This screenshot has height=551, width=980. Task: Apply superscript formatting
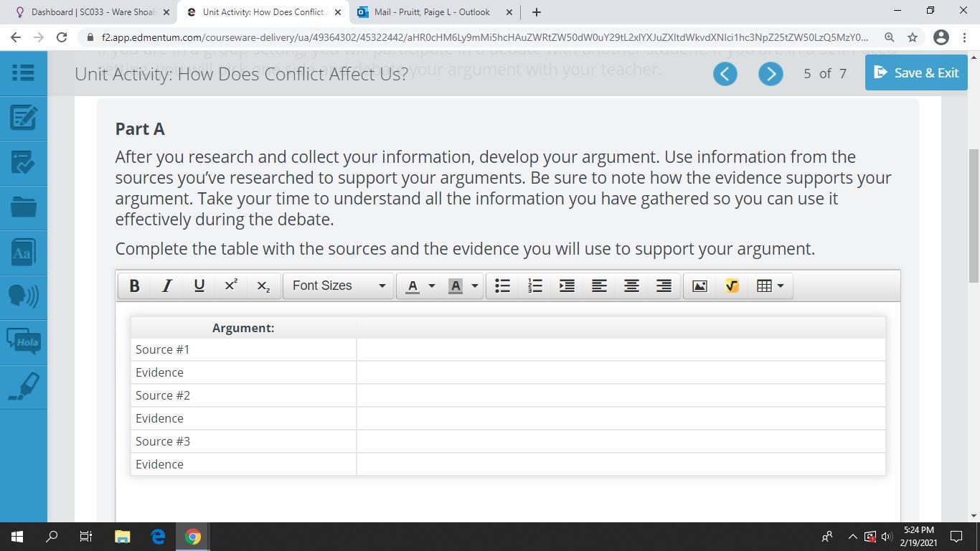click(x=231, y=286)
